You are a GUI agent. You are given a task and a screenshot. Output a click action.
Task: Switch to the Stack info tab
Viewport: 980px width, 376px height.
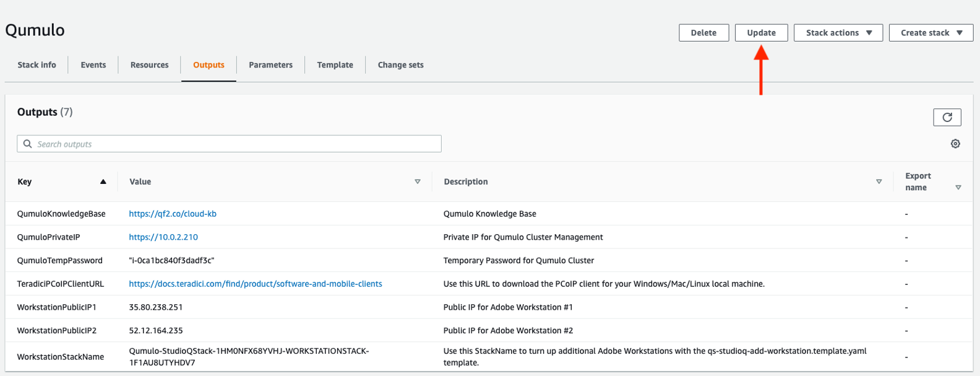37,65
